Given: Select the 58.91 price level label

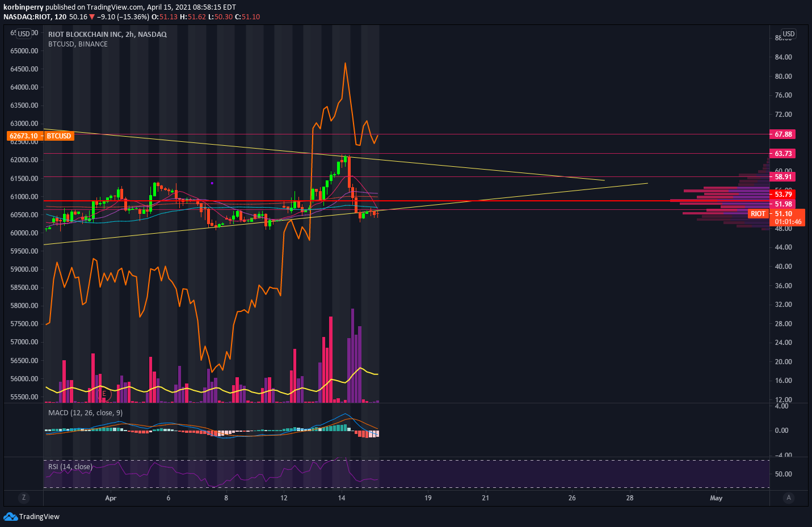Looking at the screenshot, I should (783, 177).
